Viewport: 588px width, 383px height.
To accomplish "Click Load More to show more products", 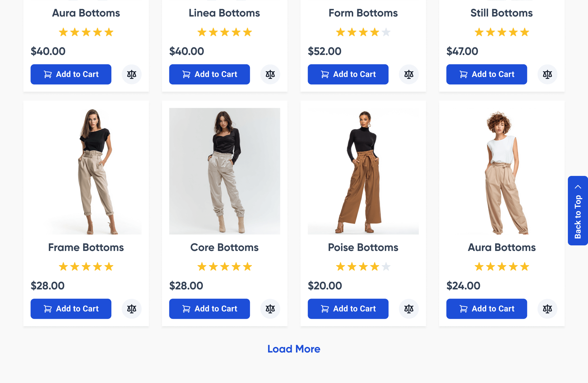I will click(294, 349).
